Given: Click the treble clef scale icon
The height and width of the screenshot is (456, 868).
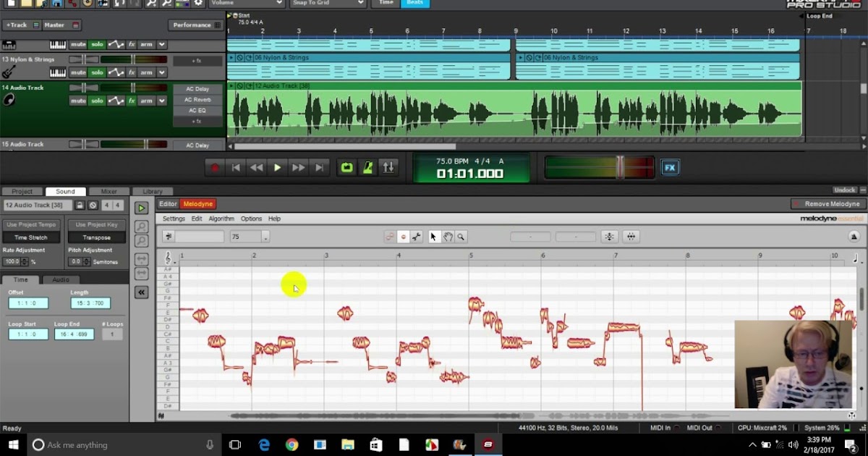Looking at the screenshot, I should [x=169, y=258].
